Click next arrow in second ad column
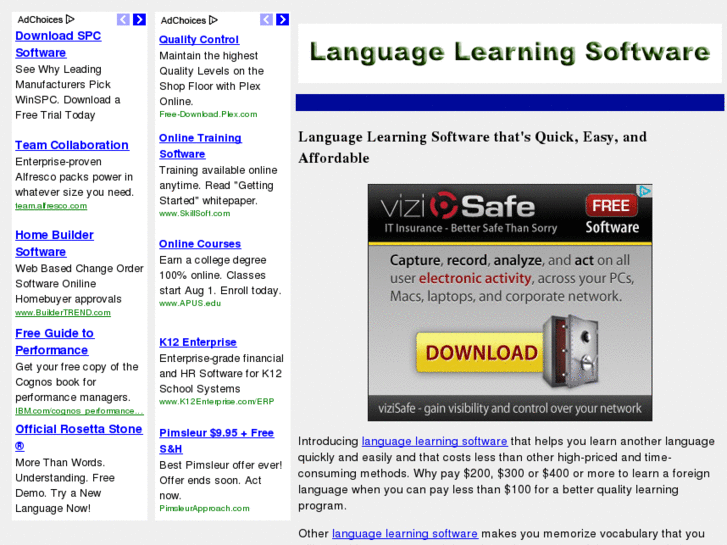This screenshot has height=545, width=727. point(282,19)
